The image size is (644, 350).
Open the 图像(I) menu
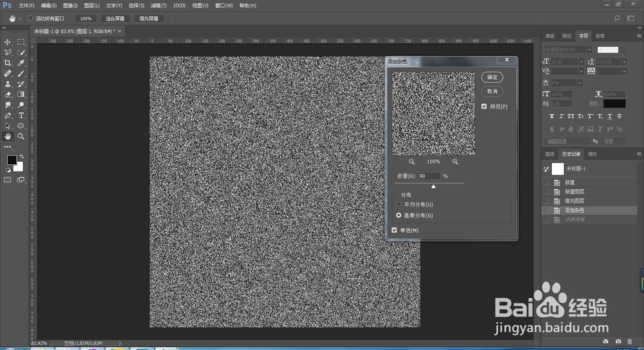point(70,5)
